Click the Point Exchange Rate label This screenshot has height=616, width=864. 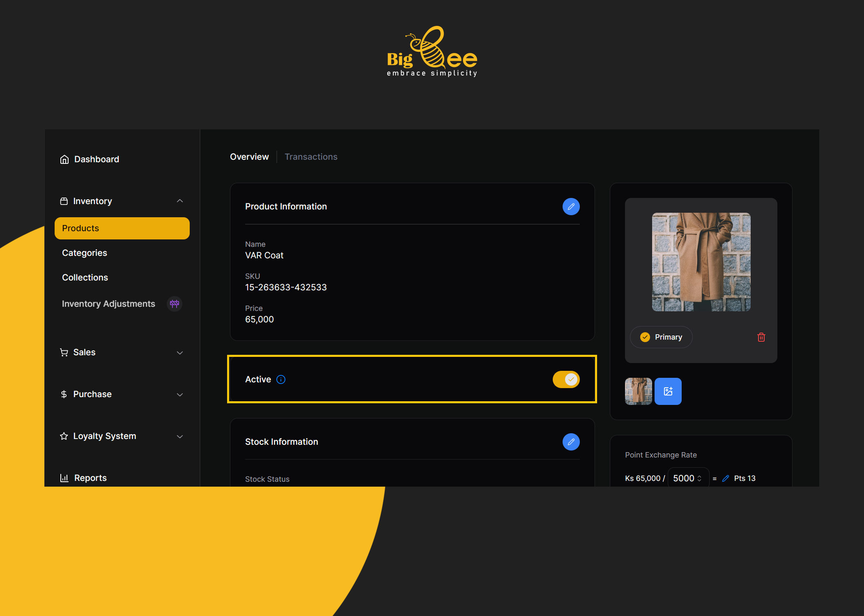point(661,455)
